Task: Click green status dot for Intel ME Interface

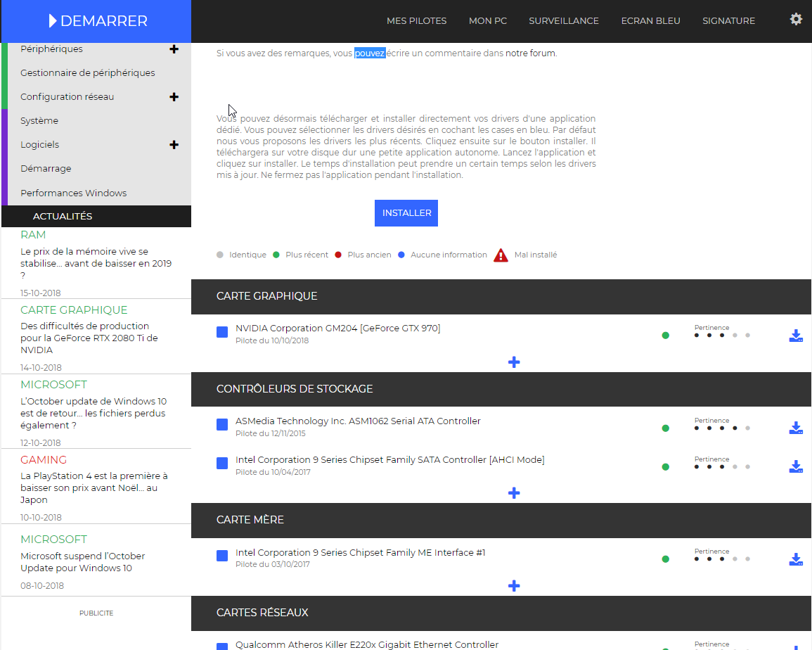Action: (x=666, y=559)
